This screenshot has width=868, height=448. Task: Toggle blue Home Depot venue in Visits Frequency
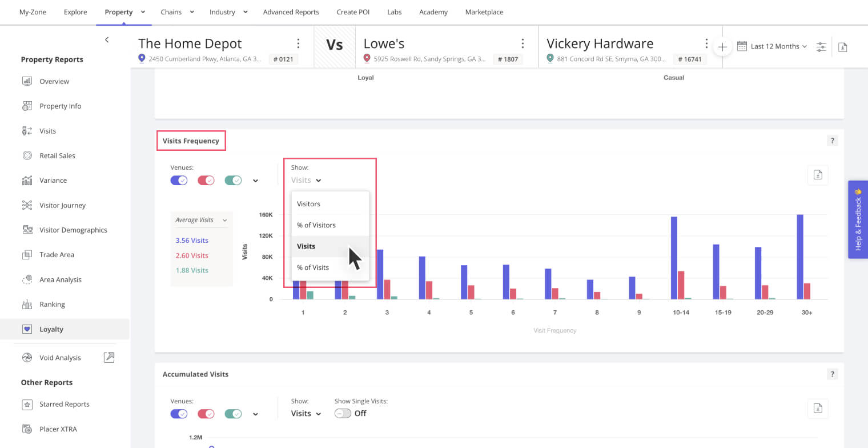[179, 181]
